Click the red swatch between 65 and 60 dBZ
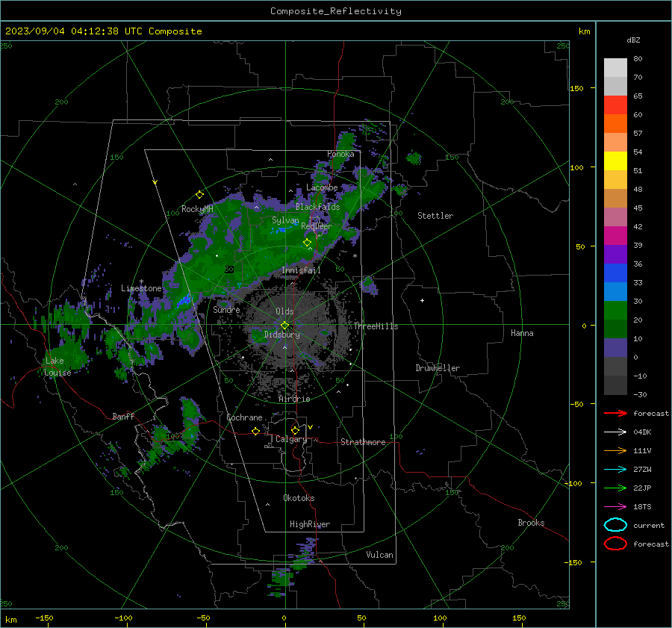 [x=615, y=105]
